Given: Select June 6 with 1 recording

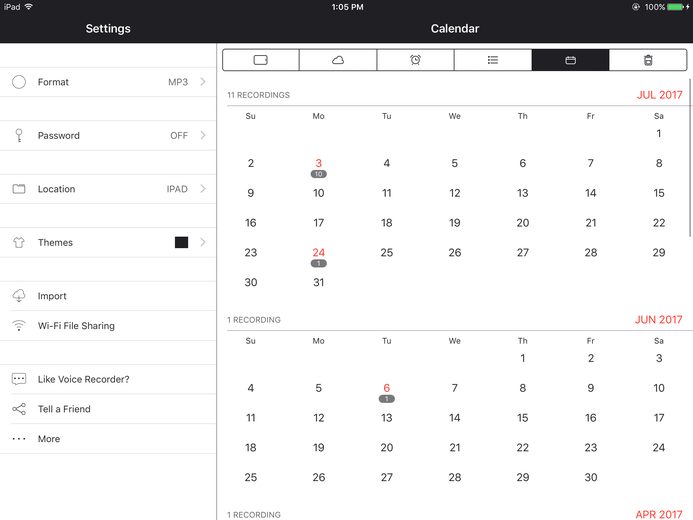Looking at the screenshot, I should tap(387, 392).
